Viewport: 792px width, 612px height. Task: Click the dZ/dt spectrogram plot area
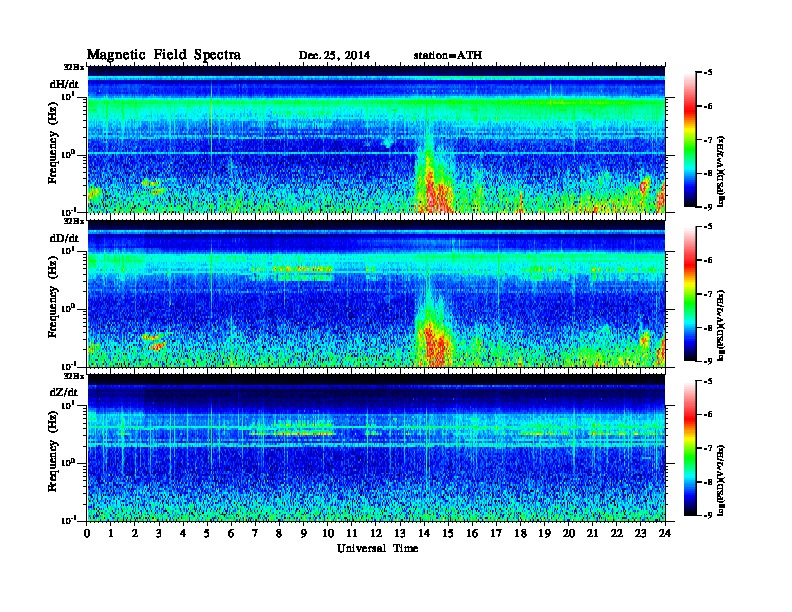pyautogui.click(x=376, y=448)
